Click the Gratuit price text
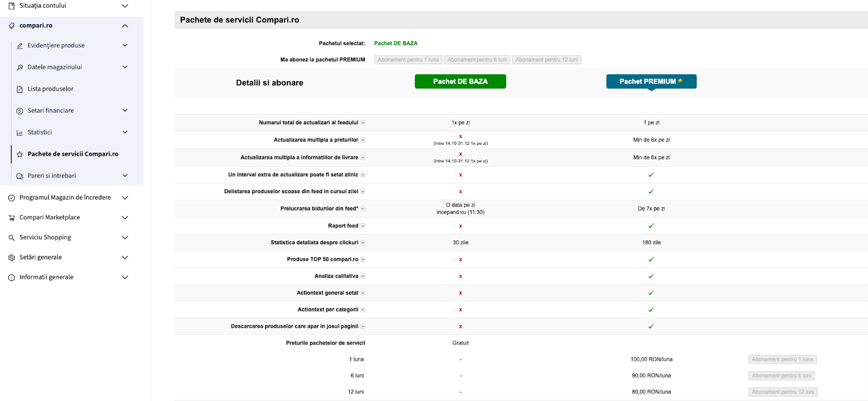Screen dimensions: 868x401 (460, 343)
